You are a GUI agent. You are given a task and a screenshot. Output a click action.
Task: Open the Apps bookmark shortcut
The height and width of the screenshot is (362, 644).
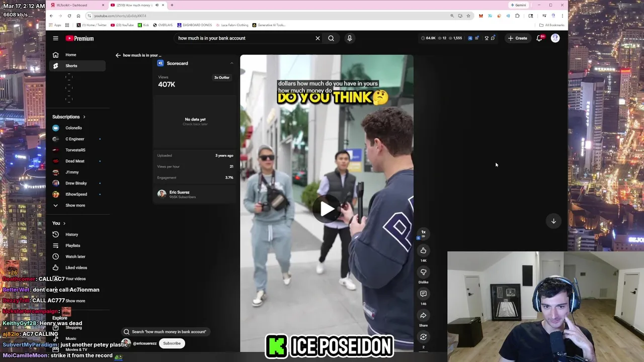coord(55,25)
